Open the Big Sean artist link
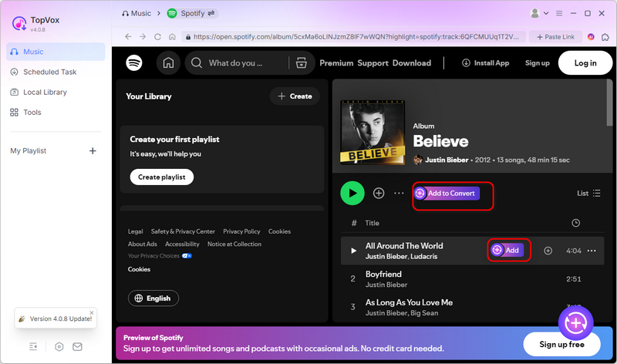The height and width of the screenshot is (364, 617). click(x=425, y=313)
